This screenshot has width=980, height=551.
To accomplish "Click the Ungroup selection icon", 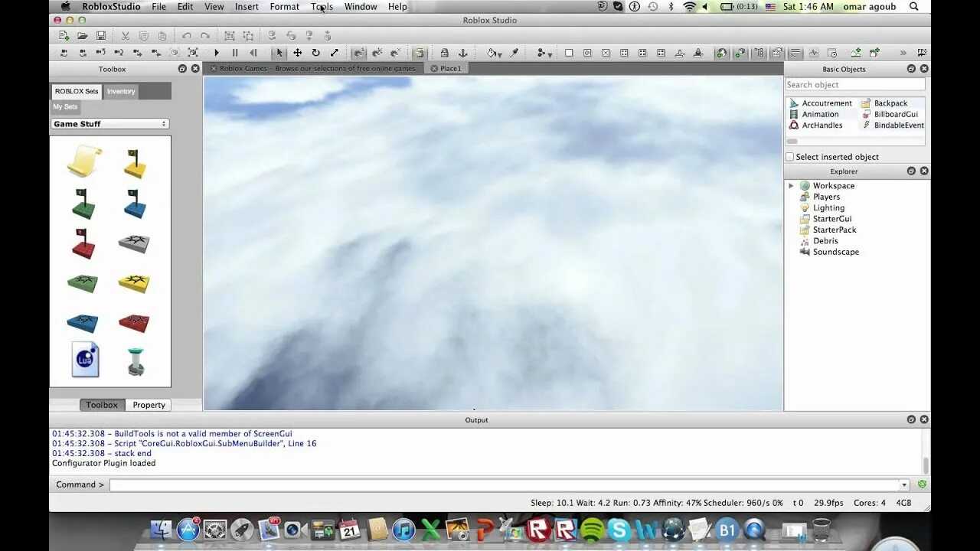I will [x=248, y=35].
